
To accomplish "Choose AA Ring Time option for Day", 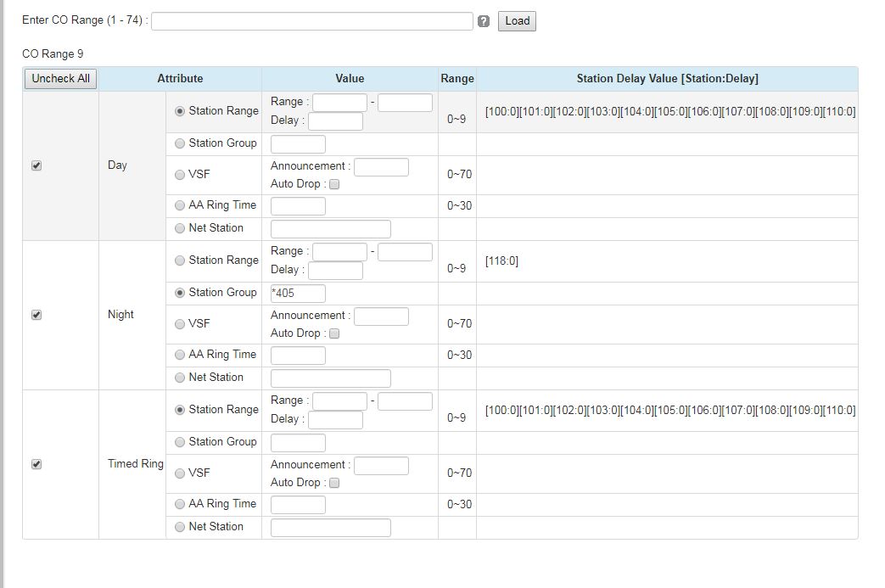I will [179, 205].
